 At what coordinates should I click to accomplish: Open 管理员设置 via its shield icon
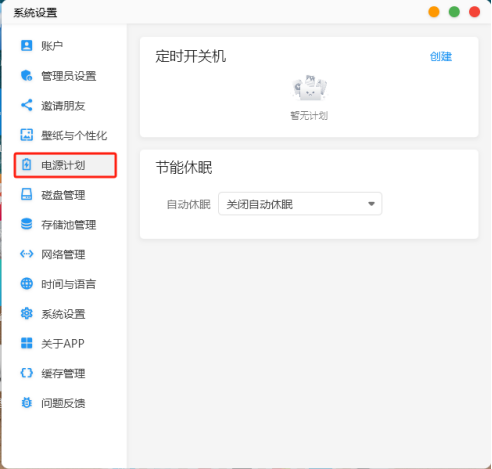27,75
